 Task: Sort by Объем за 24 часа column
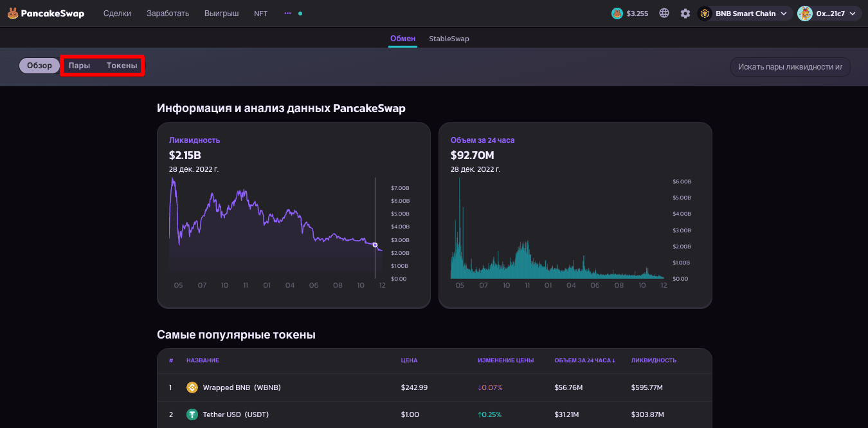coord(585,360)
